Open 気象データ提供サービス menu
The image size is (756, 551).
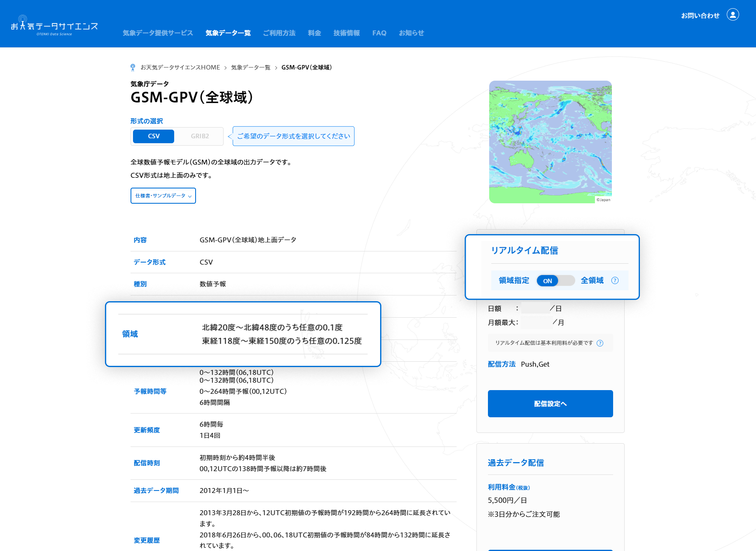click(158, 33)
